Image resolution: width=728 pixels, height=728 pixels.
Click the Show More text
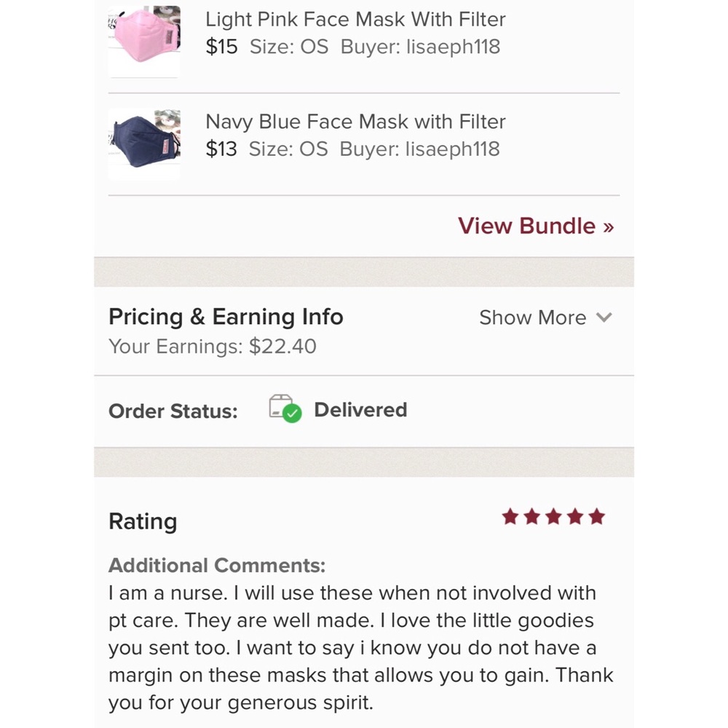(532, 317)
